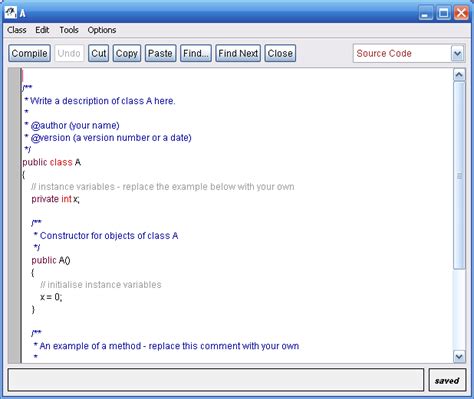
Task: Click the greyed-out Undo button
Action: click(69, 53)
